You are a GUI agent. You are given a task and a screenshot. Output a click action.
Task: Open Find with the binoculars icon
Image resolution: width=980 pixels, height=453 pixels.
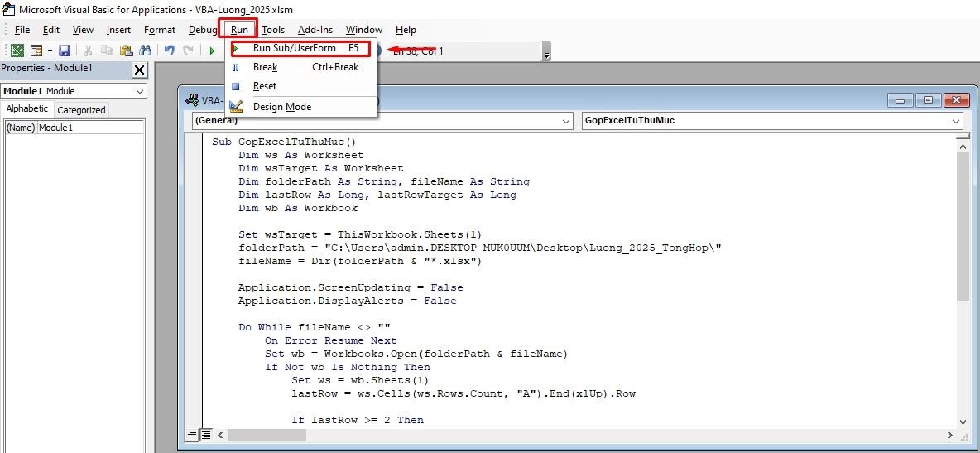[146, 51]
